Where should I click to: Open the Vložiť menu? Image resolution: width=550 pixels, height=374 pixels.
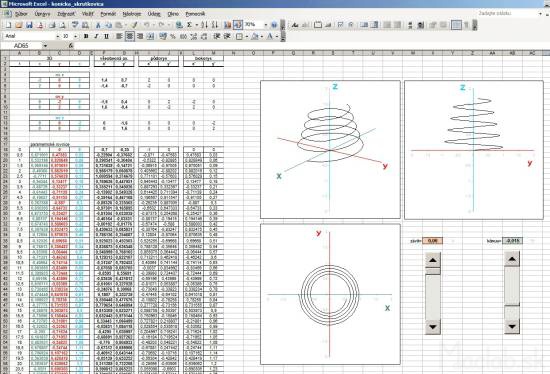click(87, 14)
